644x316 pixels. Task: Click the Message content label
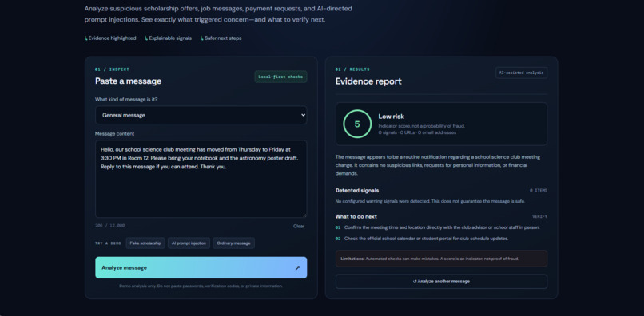[114, 134]
